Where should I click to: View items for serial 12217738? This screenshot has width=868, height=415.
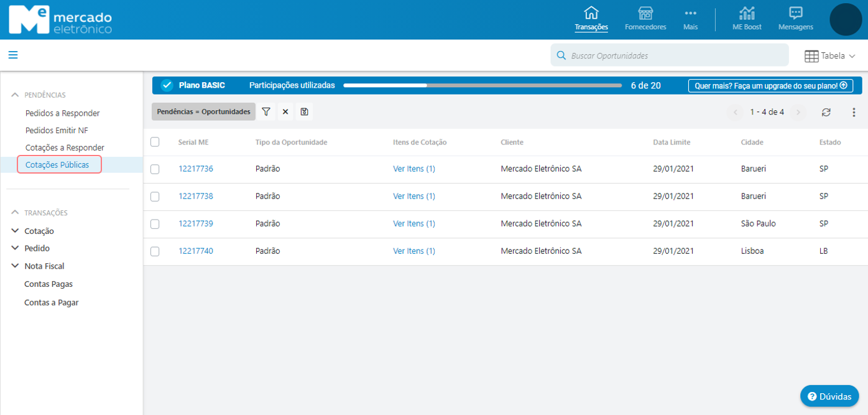coord(414,196)
